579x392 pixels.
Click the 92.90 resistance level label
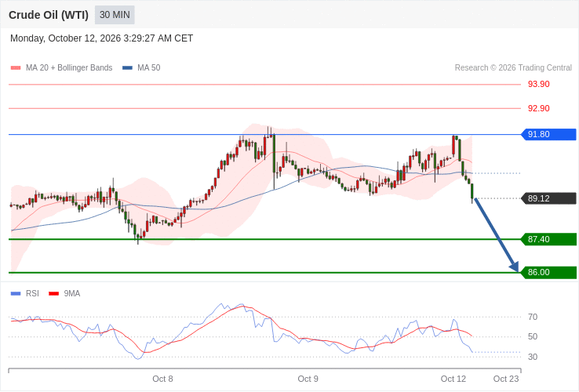point(538,108)
